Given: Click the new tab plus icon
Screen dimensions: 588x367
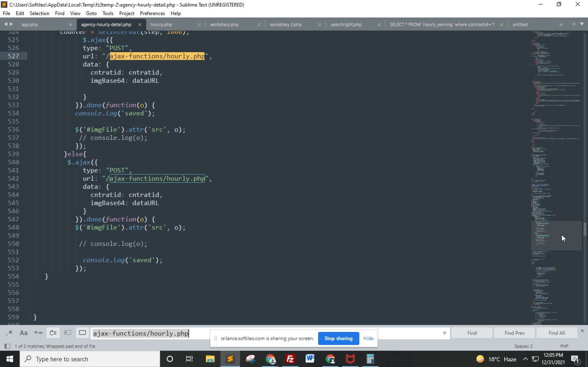Looking at the screenshot, I should click(574, 24).
